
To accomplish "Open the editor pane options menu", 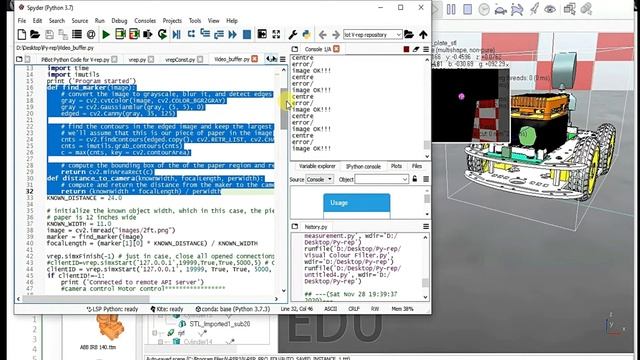I will 282,59.
